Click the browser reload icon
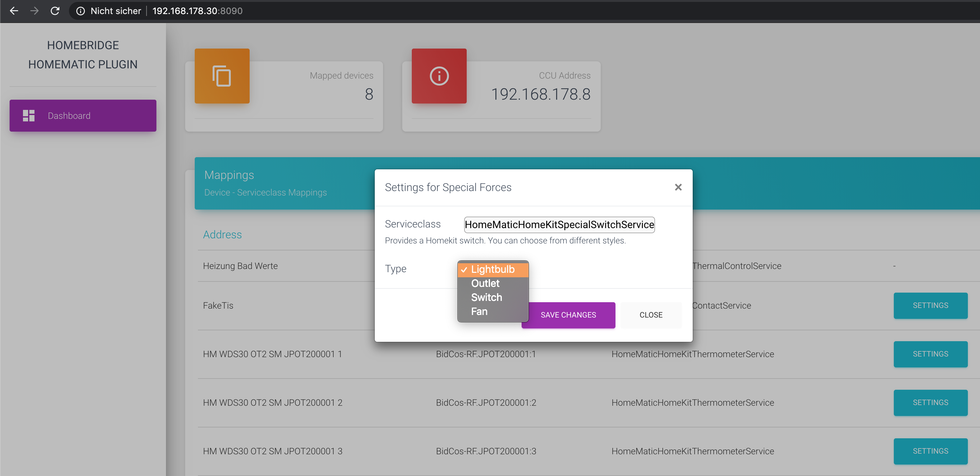The height and width of the screenshot is (476, 980). [55, 11]
